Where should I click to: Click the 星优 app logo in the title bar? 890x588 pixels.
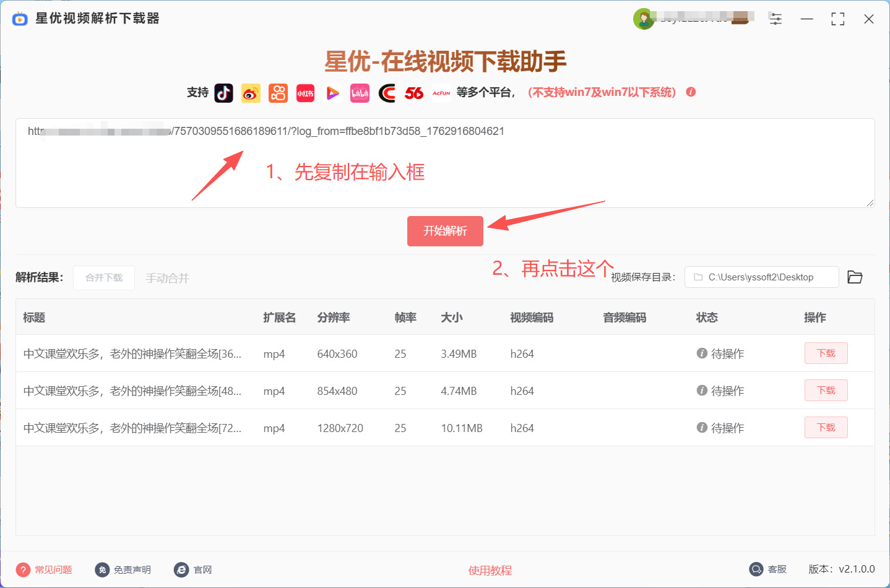point(20,19)
